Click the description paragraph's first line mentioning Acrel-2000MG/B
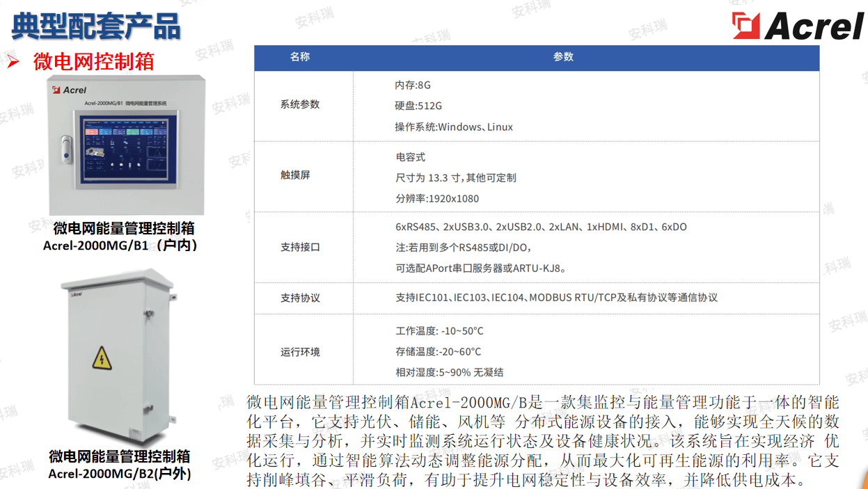The image size is (868, 489). tap(542, 402)
